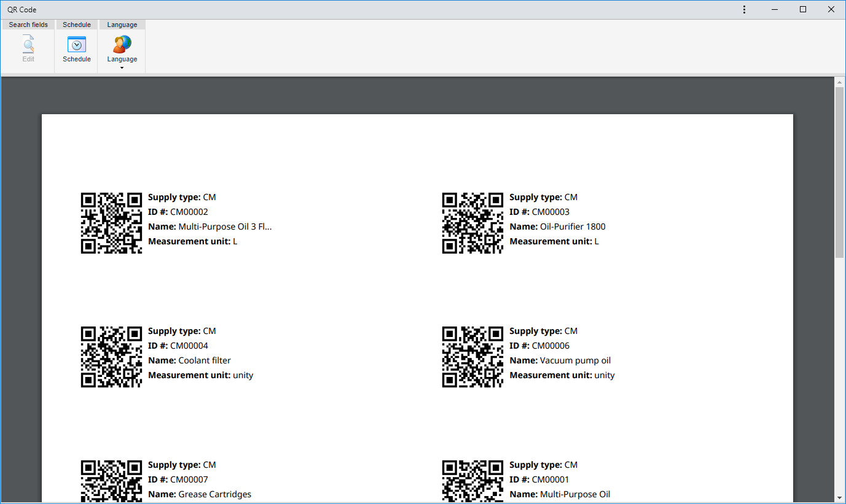The height and width of the screenshot is (504, 846).
Task: Click the text 'ID #: CM00003'
Action: (x=539, y=212)
